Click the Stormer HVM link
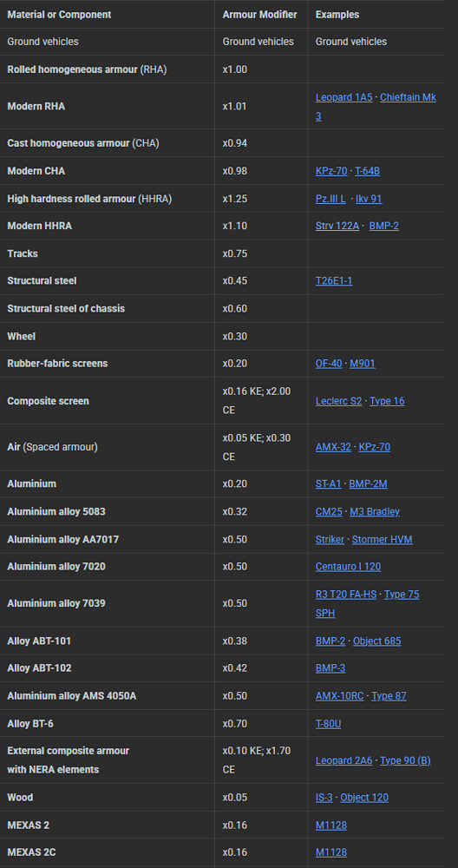458x868 pixels. tap(382, 539)
